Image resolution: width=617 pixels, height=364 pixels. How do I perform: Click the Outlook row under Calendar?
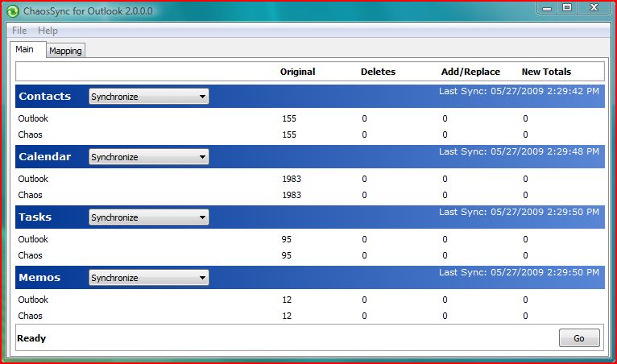310,179
